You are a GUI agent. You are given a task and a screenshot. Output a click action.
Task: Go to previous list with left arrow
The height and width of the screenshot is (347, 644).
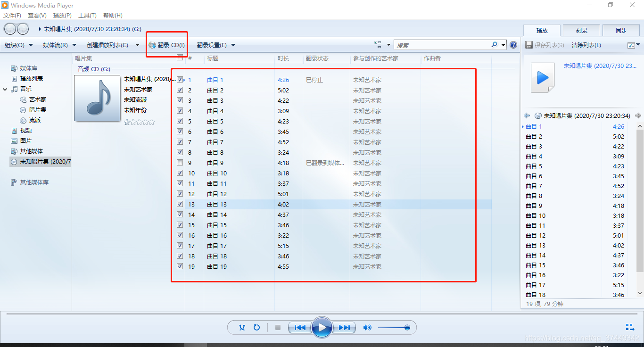coord(527,116)
